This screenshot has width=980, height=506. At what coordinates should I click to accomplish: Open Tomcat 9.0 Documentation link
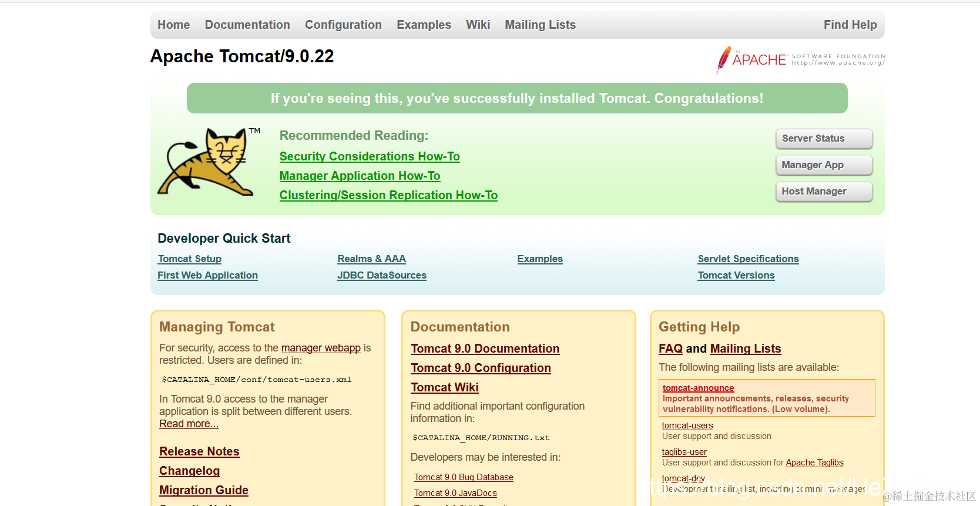(485, 348)
